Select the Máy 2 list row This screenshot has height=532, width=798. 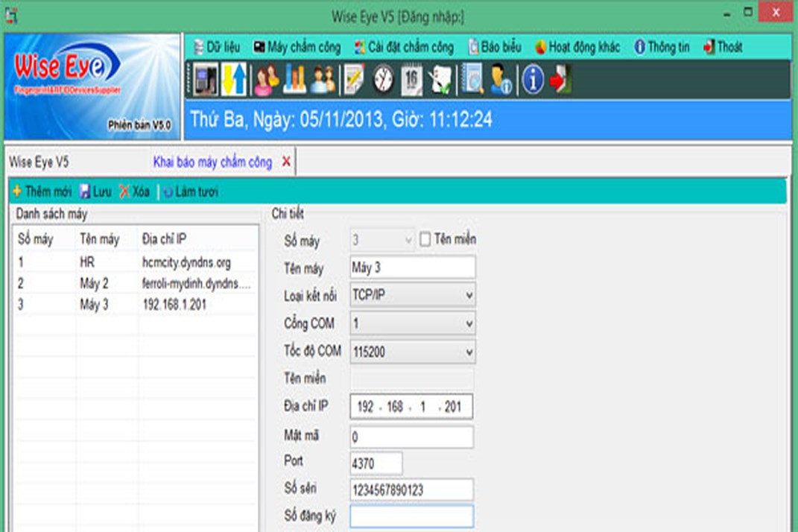(136, 284)
